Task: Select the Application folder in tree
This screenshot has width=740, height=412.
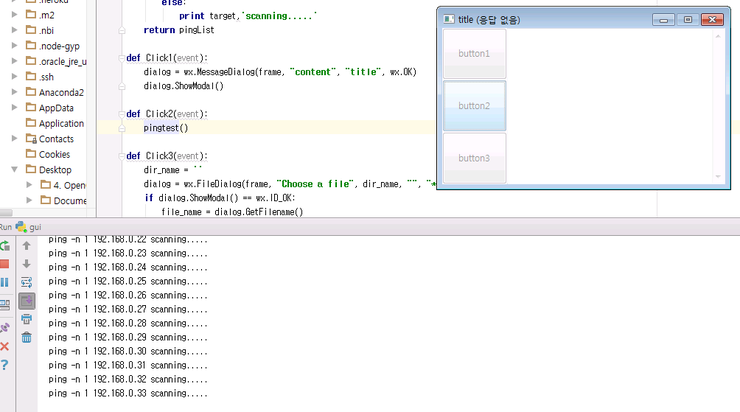Action: point(61,123)
